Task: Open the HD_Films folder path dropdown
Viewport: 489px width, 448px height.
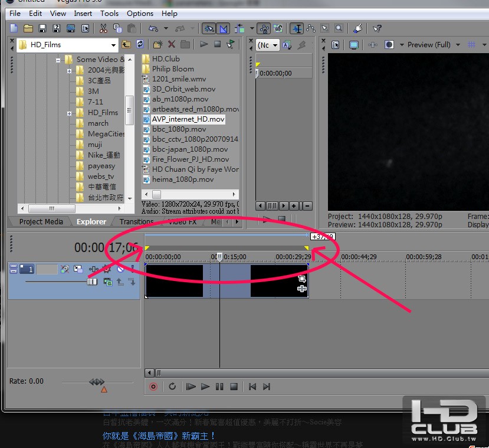Action: coord(113,45)
